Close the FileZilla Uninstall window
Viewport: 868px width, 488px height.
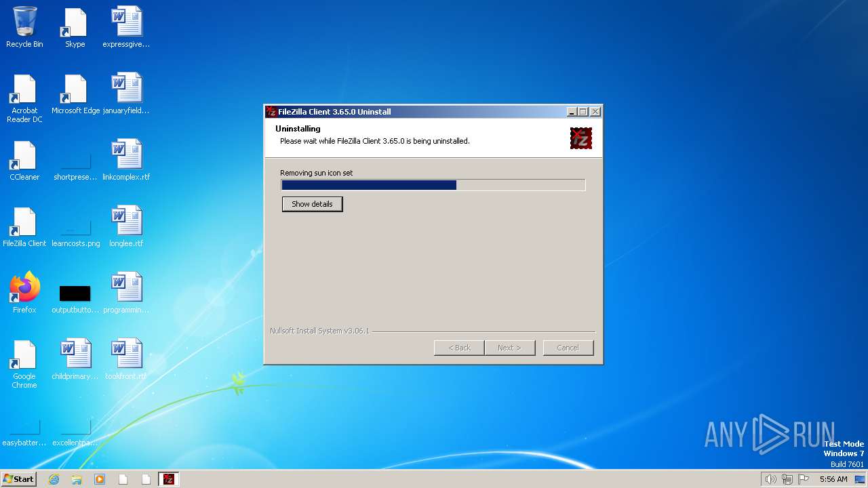(x=595, y=112)
